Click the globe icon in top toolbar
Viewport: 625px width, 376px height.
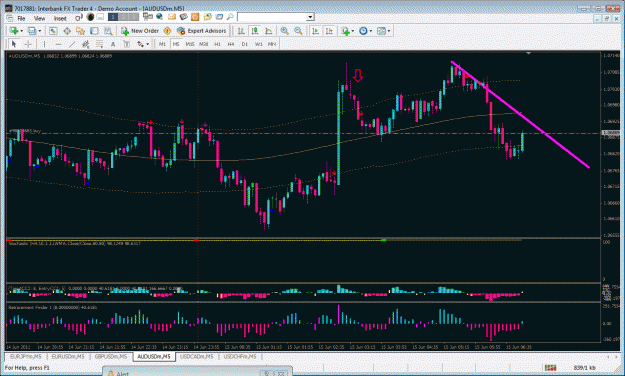159,17
